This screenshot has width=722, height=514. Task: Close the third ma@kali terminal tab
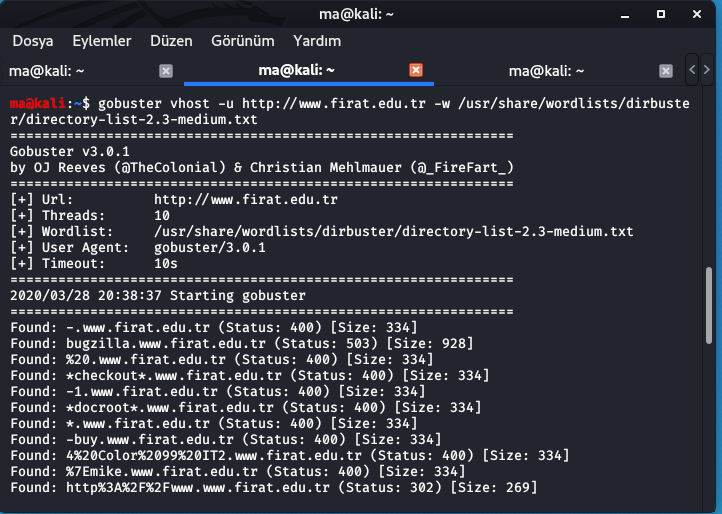point(666,71)
